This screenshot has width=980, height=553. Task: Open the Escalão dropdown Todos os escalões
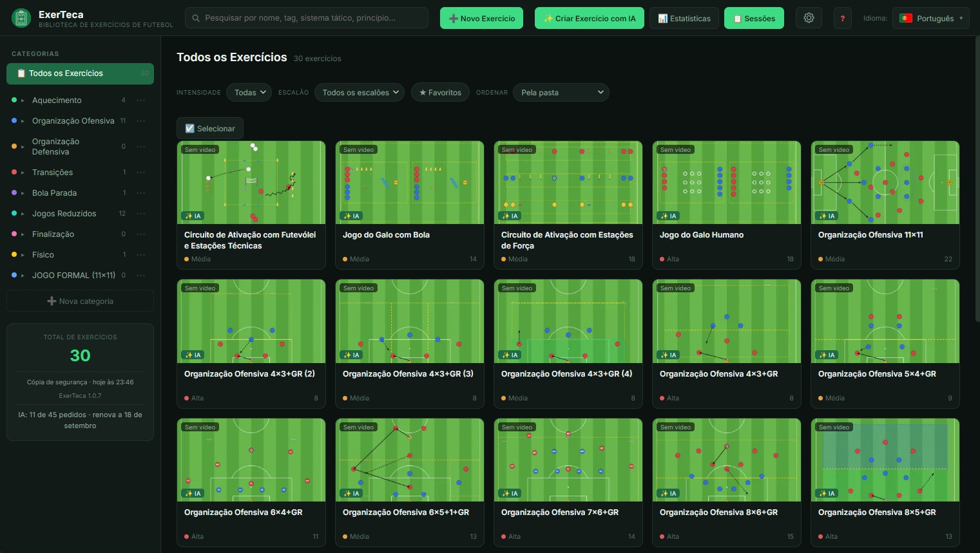pos(360,93)
